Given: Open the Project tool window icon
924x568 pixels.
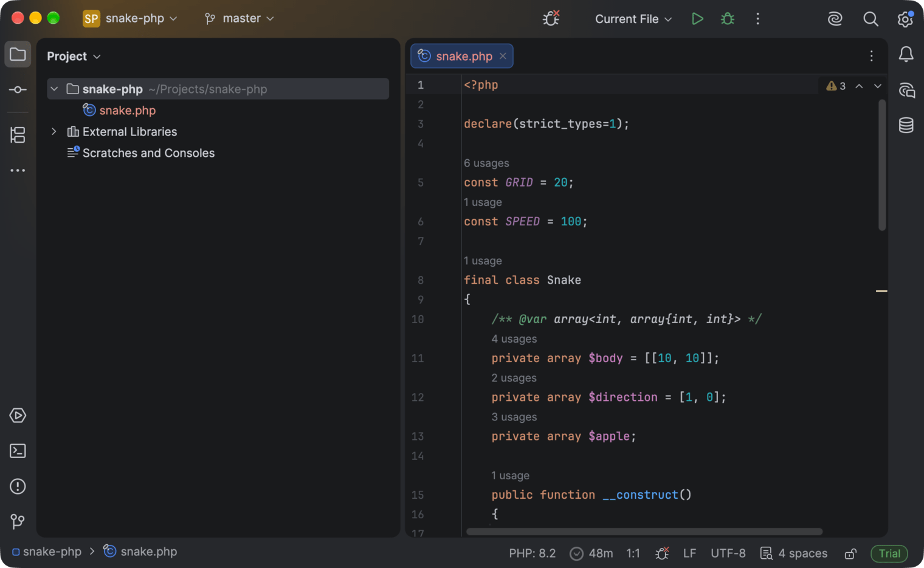Looking at the screenshot, I should pos(18,55).
